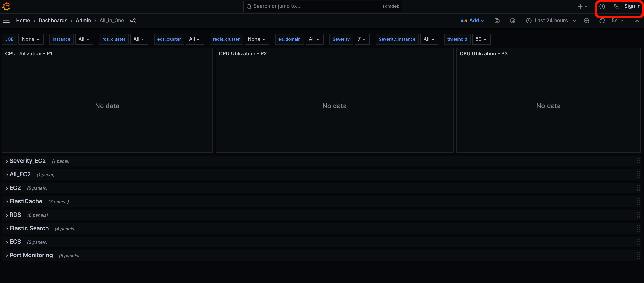This screenshot has width=644, height=283.
Task: Open the Last 24 hours time picker
Action: (x=551, y=21)
